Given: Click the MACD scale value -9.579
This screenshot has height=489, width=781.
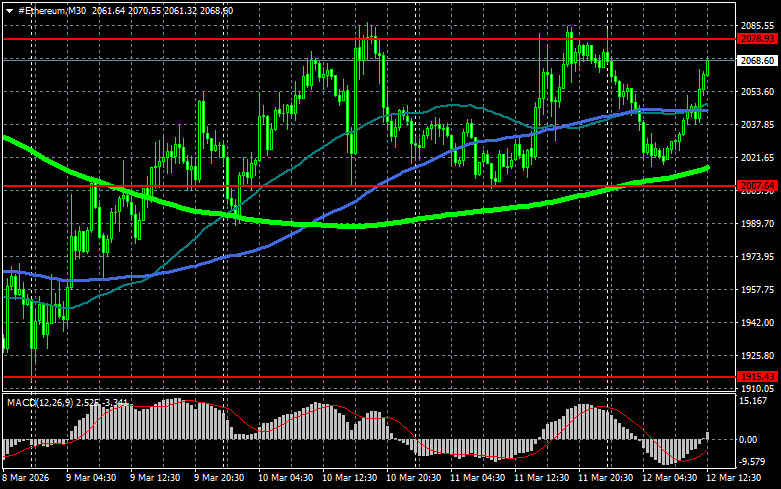Looking at the screenshot, I should (x=752, y=462).
